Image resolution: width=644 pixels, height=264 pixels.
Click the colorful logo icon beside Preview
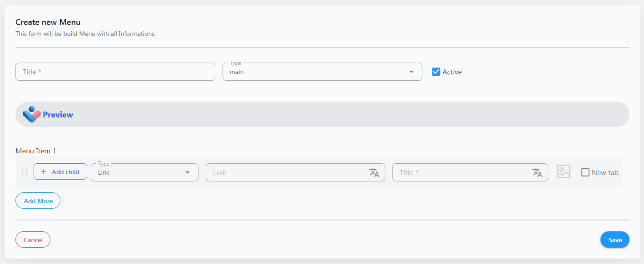(x=32, y=114)
